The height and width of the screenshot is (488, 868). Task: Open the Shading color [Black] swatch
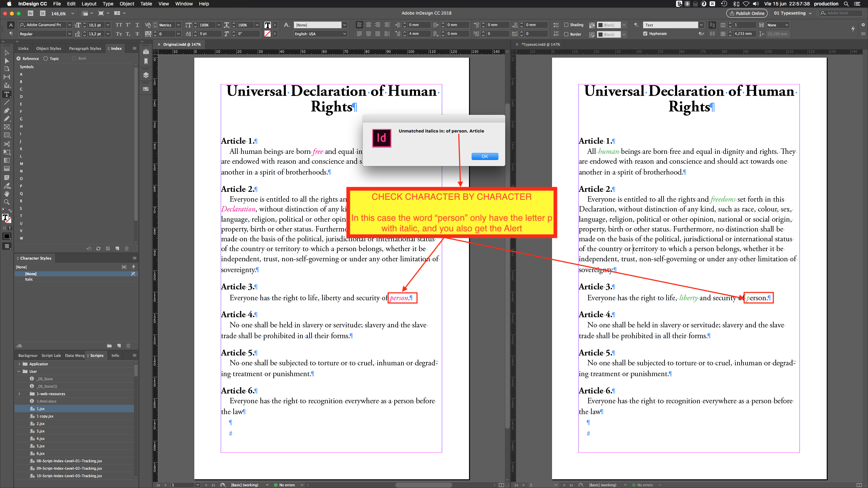609,25
